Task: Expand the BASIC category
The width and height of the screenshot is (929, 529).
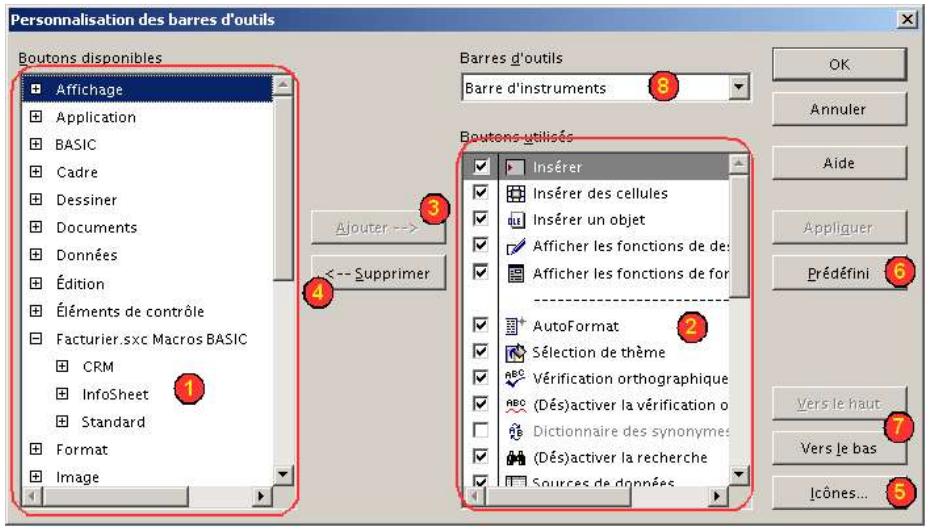Action: coord(36,144)
